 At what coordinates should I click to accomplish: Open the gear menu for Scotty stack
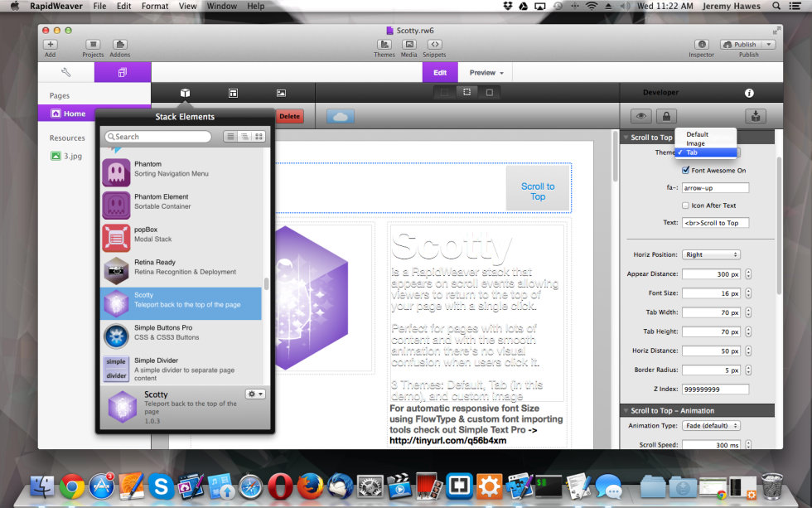(x=255, y=394)
